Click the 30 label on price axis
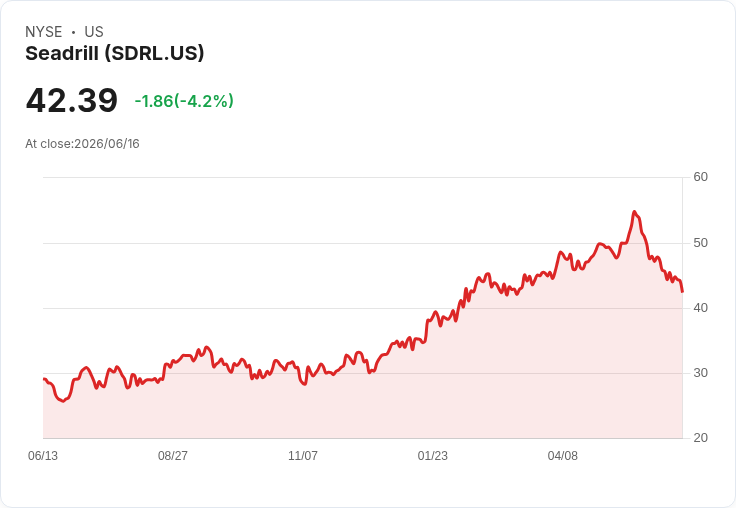Image resolution: width=736 pixels, height=508 pixels. tap(700, 373)
